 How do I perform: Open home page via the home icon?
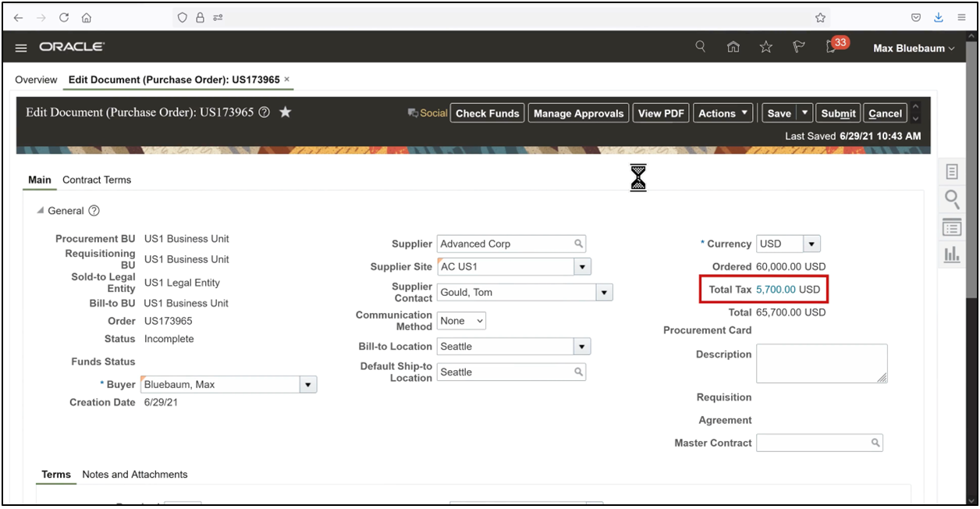click(x=733, y=46)
